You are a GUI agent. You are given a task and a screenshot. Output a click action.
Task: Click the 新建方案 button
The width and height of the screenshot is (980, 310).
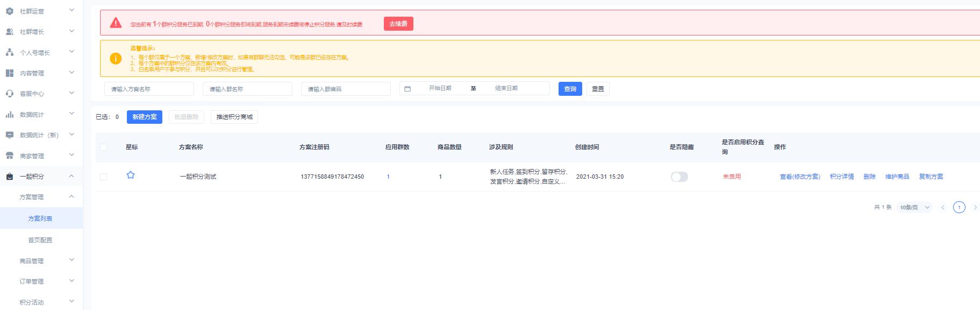pyautogui.click(x=145, y=117)
